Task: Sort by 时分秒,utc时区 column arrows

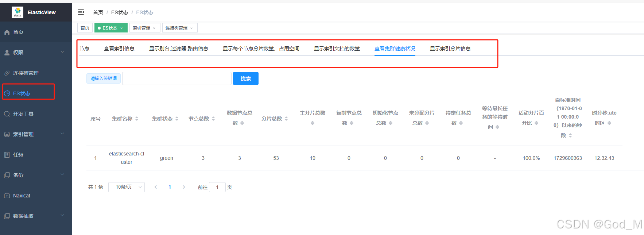Action: (609, 123)
